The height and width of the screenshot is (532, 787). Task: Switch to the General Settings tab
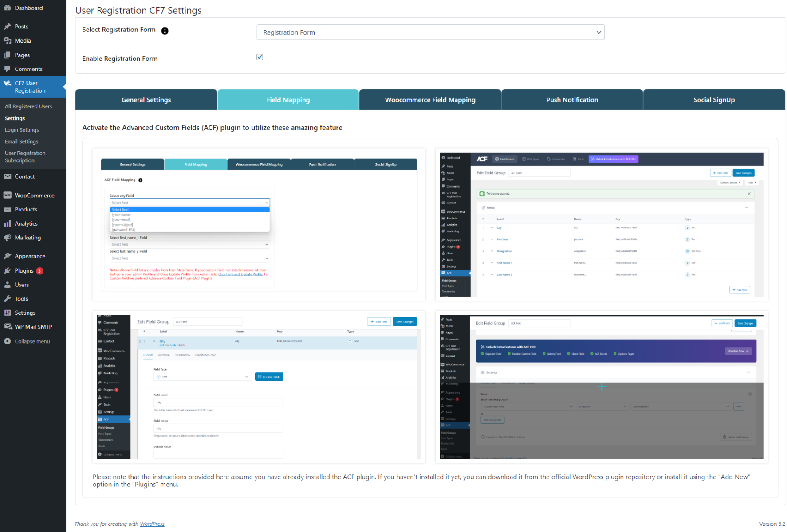(x=146, y=100)
